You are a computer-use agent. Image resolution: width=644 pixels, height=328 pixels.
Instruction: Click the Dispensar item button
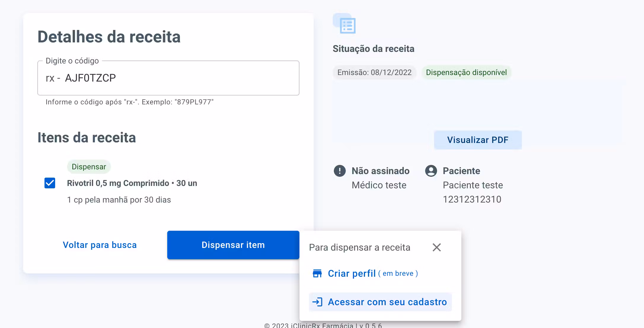click(x=233, y=245)
